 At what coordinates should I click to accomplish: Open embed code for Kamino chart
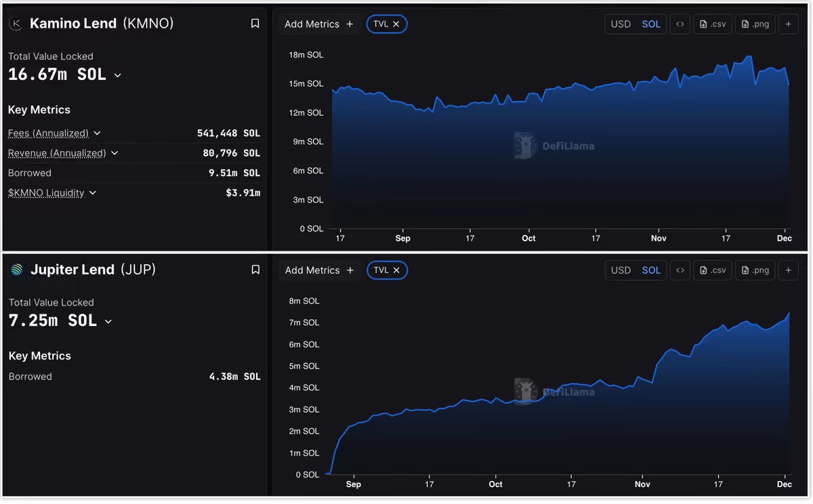tap(680, 24)
